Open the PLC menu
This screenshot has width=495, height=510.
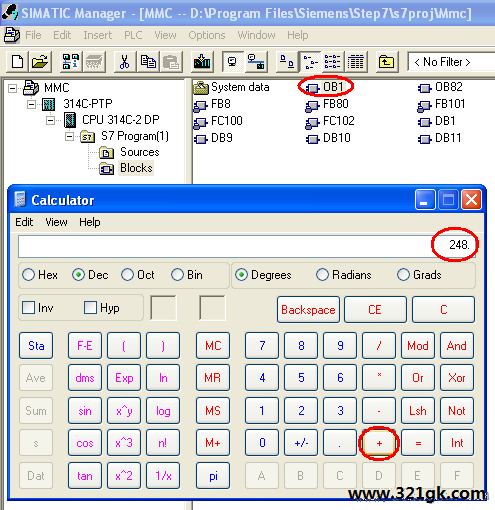(x=133, y=35)
